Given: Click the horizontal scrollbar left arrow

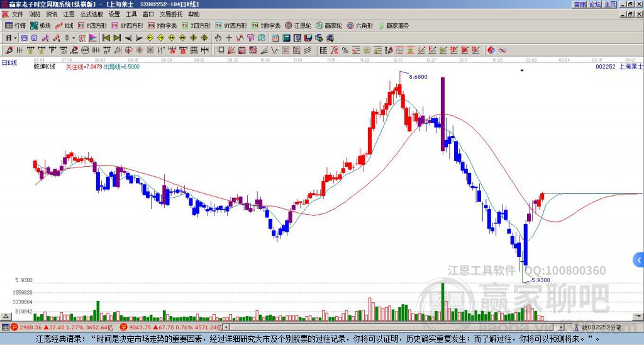Looking at the screenshot, I should click(226, 327).
